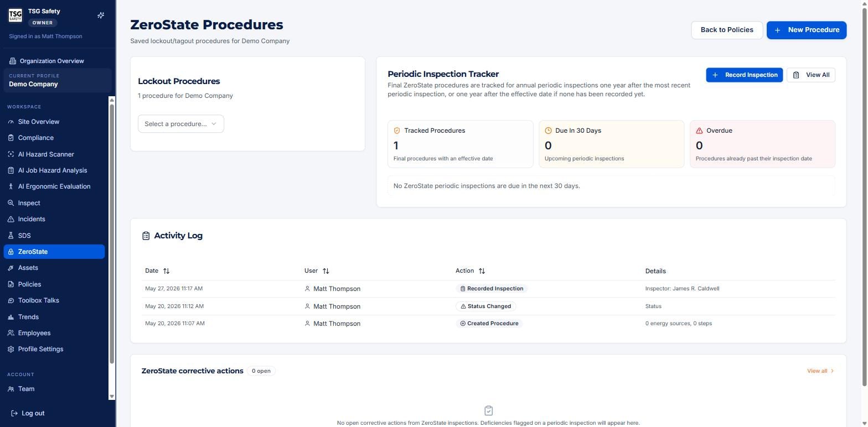Viewport: 868px width, 427px height.
Task: Click the May 27, 2026 11:17 AM date
Action: [x=174, y=289]
